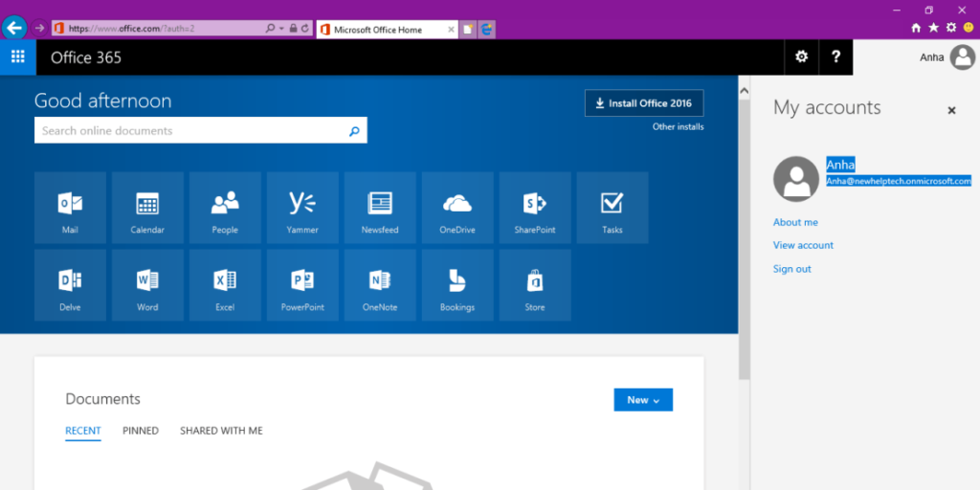This screenshot has height=490, width=980.
Task: Expand the New document dropdown
Action: 643,400
